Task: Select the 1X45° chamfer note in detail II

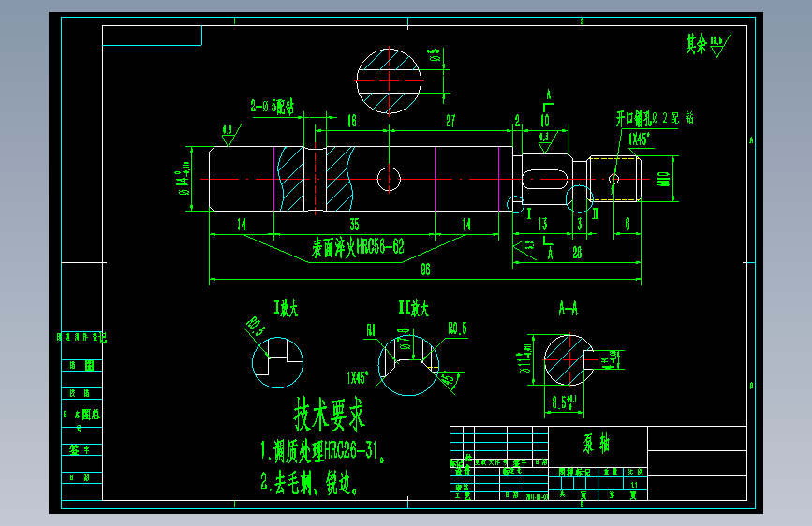Action: click(x=358, y=377)
